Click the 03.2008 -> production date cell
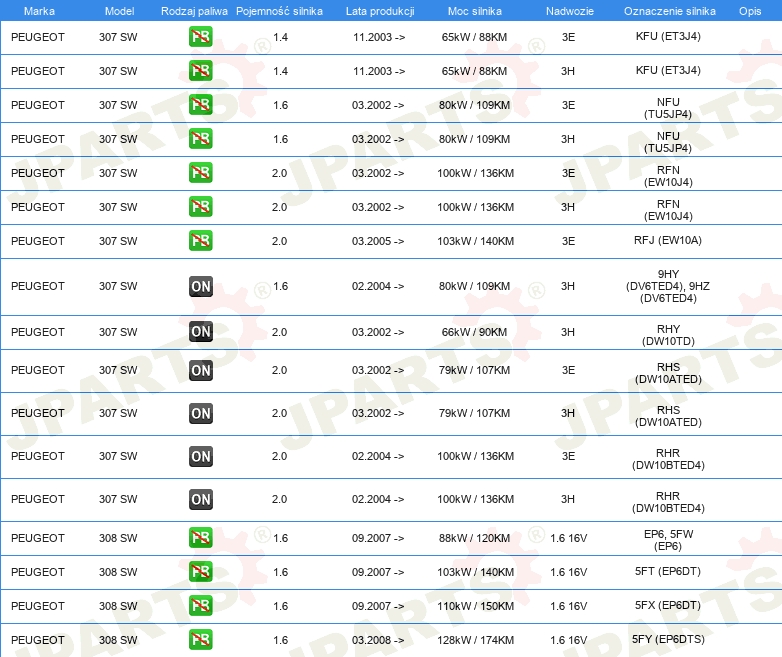The width and height of the screenshot is (782, 657). click(378, 640)
